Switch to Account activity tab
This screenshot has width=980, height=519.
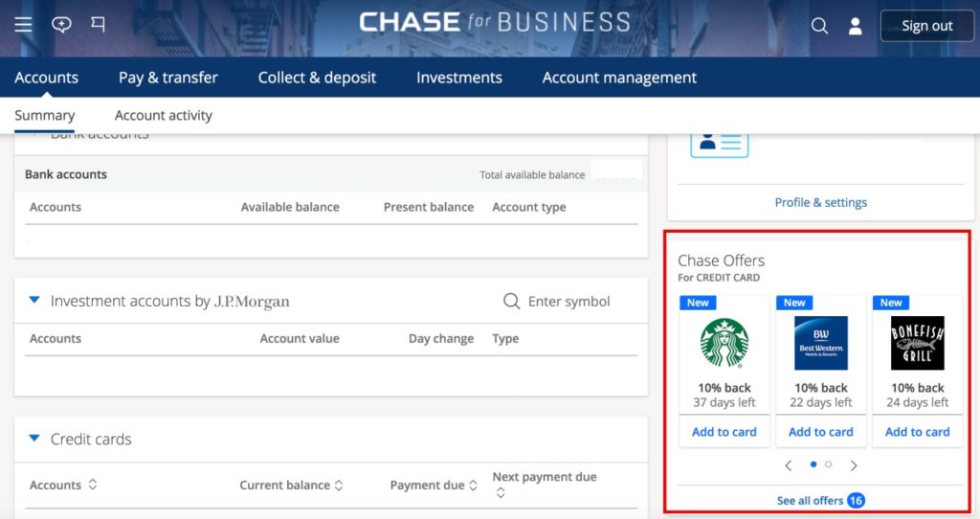[x=163, y=115]
